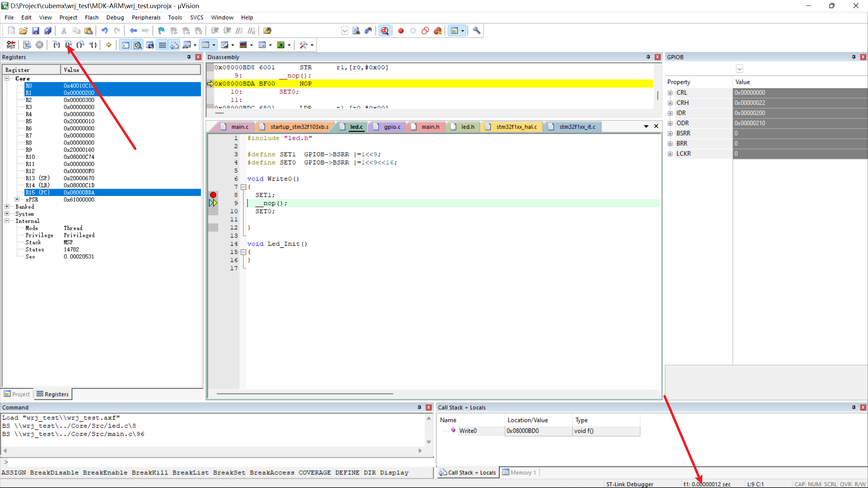
Task: Click the Value column header in Registers
Action: click(131, 70)
